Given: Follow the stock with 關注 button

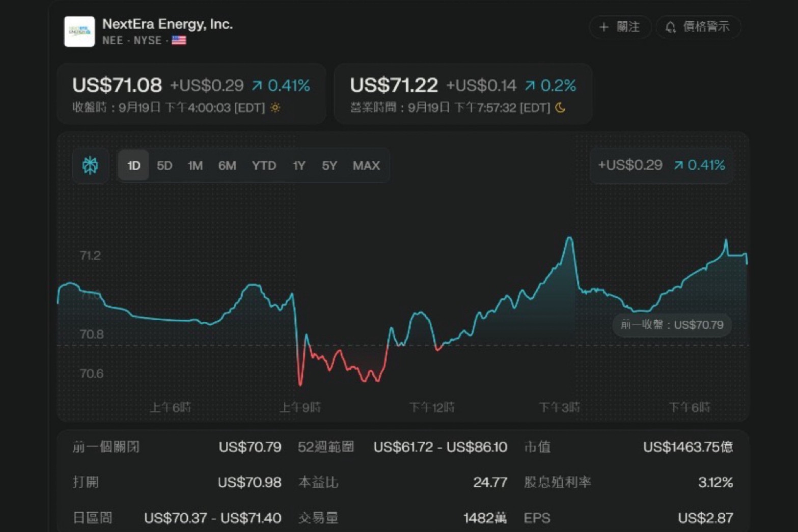Looking at the screenshot, I should click(x=620, y=27).
